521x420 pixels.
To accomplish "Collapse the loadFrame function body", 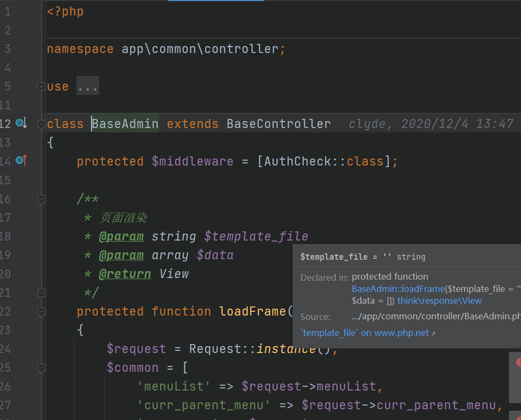I will (x=41, y=312).
